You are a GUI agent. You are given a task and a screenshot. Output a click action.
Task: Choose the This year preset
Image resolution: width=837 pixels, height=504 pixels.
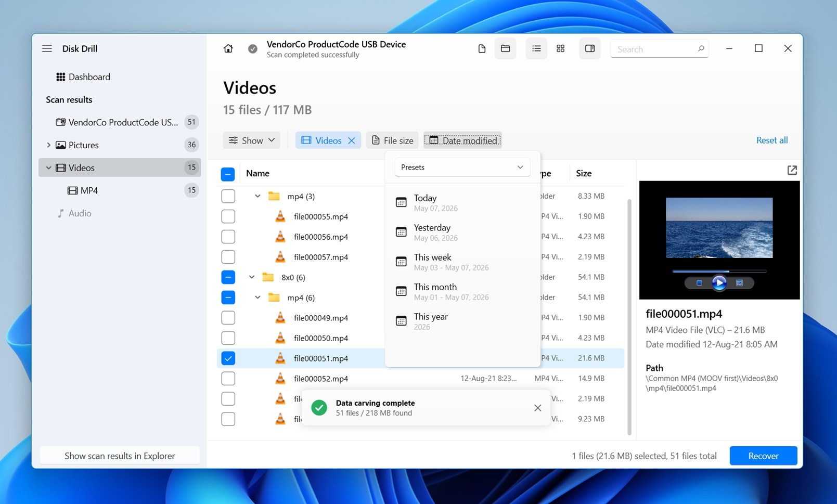point(462,321)
